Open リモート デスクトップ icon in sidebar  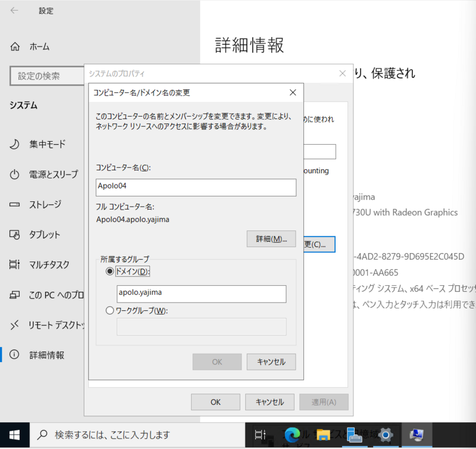coord(14,325)
